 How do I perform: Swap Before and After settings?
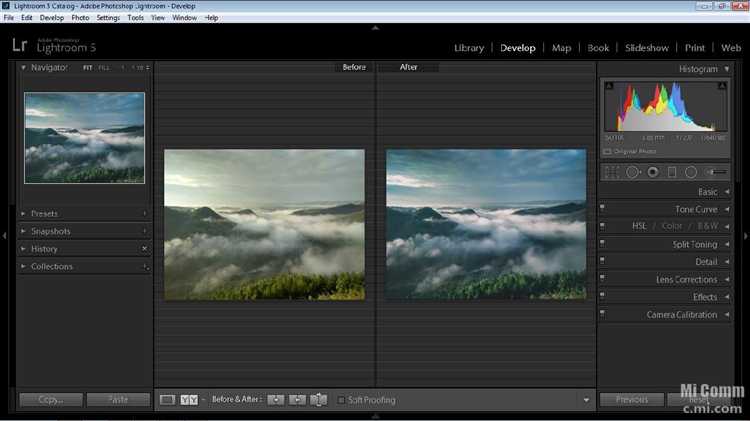(319, 399)
